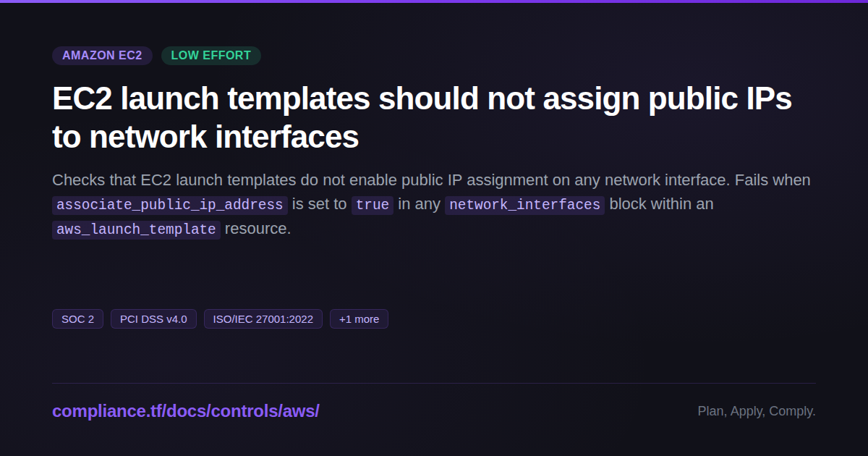Click the network_interfaces code snippet
The height and width of the screenshot is (456, 868).
click(x=524, y=205)
